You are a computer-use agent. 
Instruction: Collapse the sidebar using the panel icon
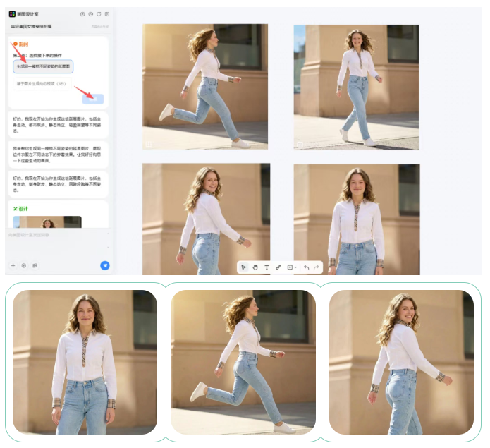tap(106, 13)
